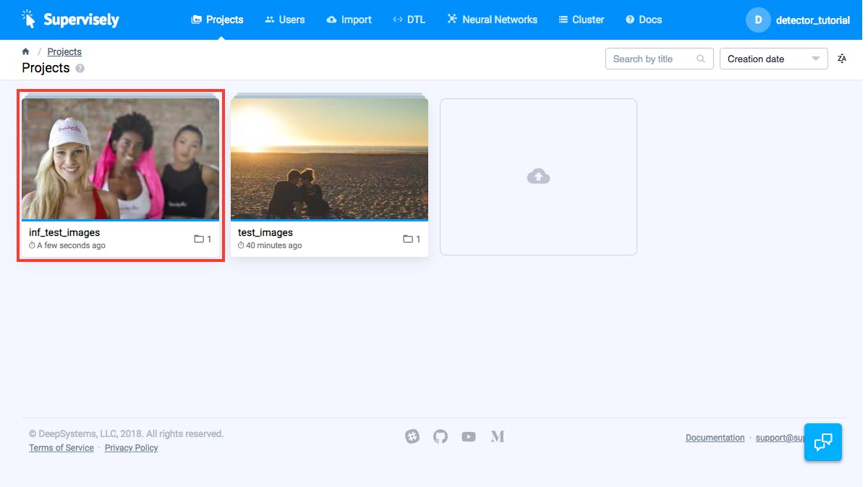Screen dimensions: 868x487
Task: Go to the Neural Networks tab
Action: [492, 20]
